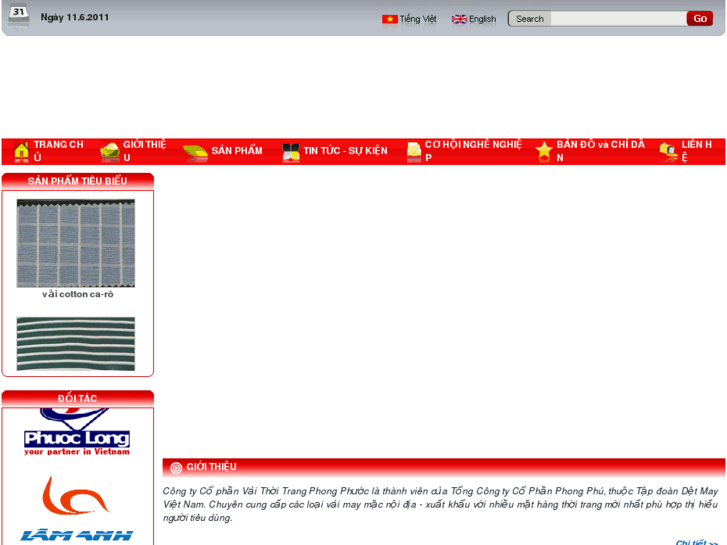The image size is (727, 545).
Task: Follow the Chi tiết >> link
Action: (x=697, y=542)
